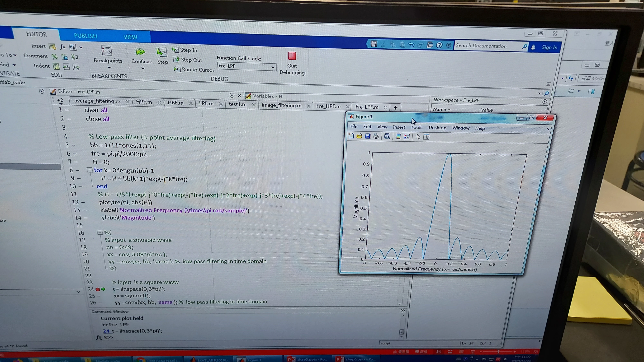Click the search magnifier icon in documentation box

(x=525, y=46)
